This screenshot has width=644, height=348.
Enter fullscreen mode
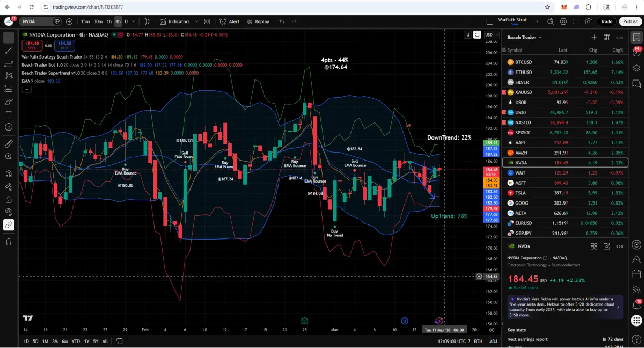point(576,21)
